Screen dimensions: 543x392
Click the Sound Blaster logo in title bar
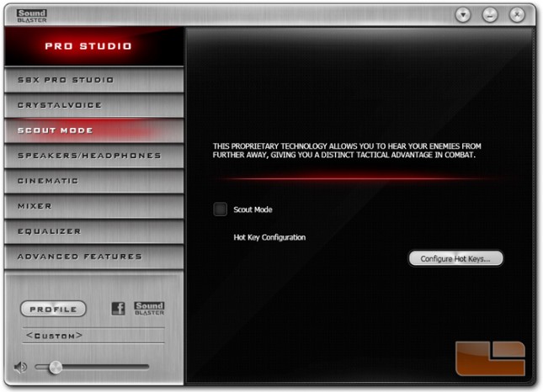click(x=32, y=16)
